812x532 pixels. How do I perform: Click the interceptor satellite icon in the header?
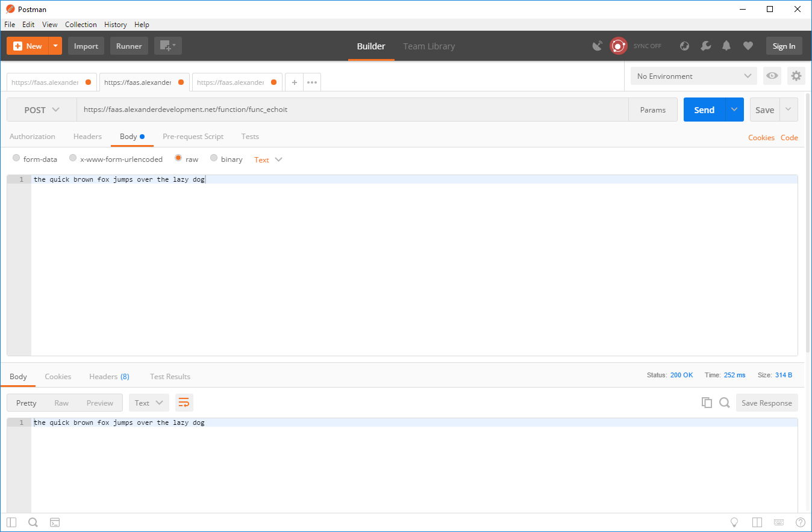coord(598,46)
